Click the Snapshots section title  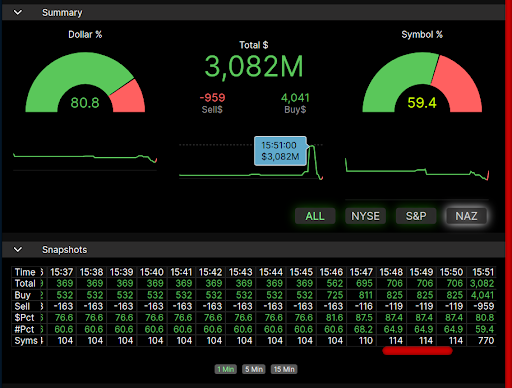[x=64, y=250]
